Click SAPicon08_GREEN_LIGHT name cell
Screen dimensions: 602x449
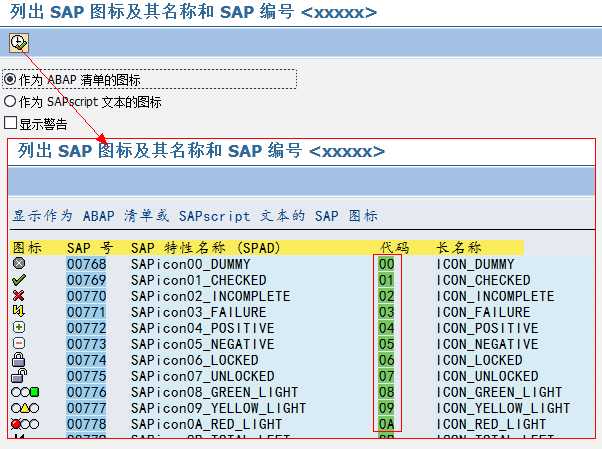(214, 392)
